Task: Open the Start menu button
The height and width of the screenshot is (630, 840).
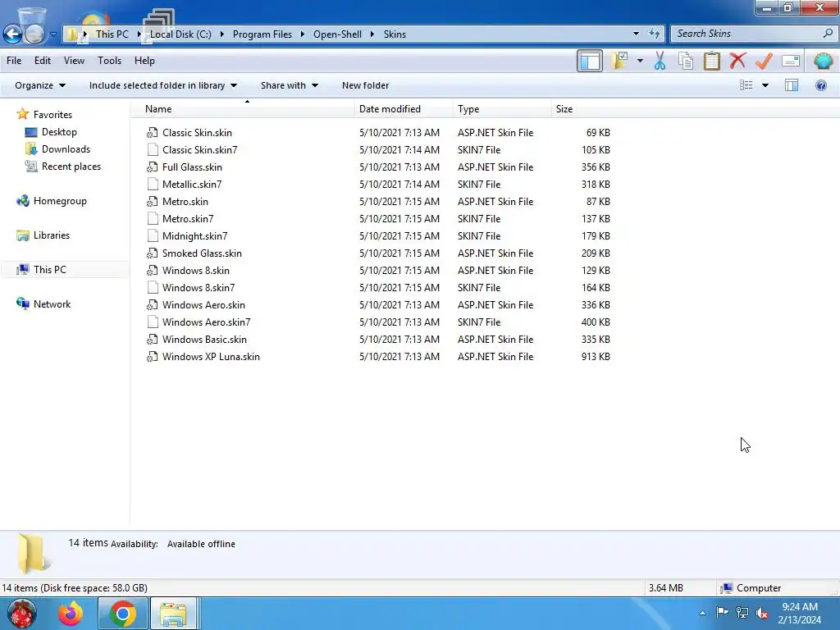Action: click(x=21, y=614)
